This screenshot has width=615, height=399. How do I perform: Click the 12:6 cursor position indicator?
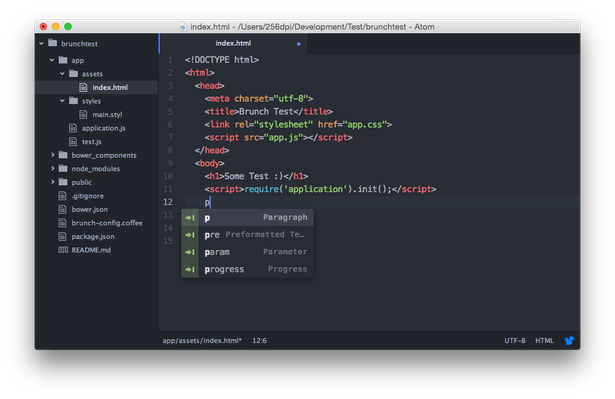point(259,341)
